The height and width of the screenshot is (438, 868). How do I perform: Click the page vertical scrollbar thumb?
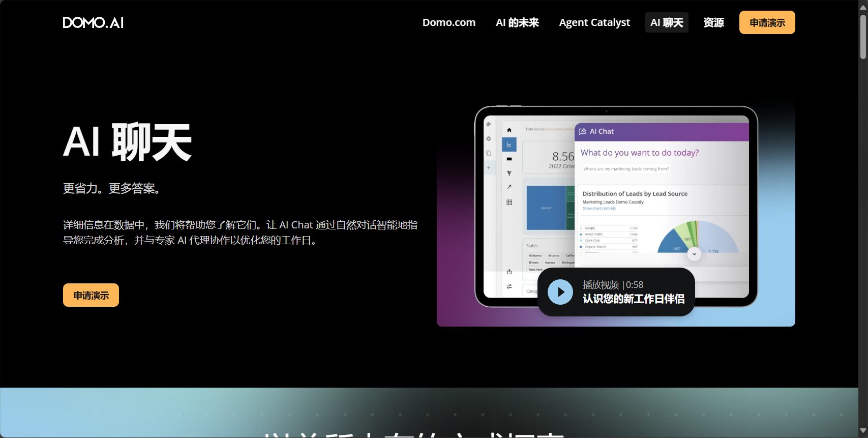(863, 37)
